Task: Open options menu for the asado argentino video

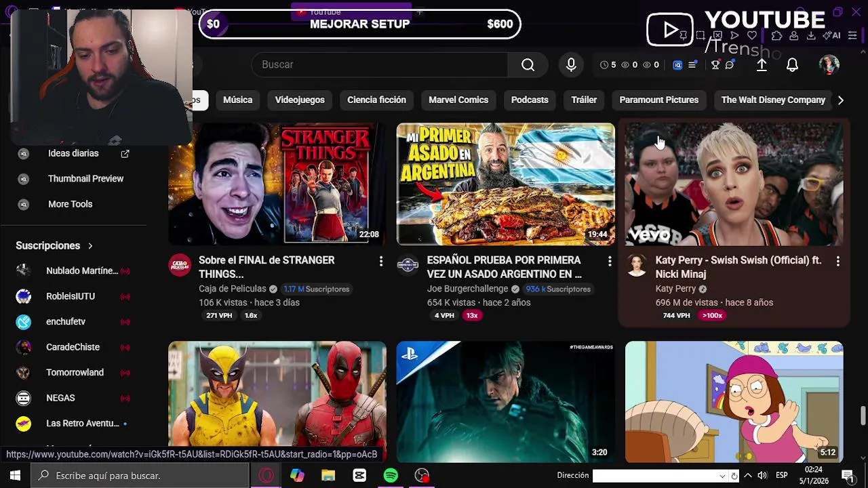Action: 609,261
